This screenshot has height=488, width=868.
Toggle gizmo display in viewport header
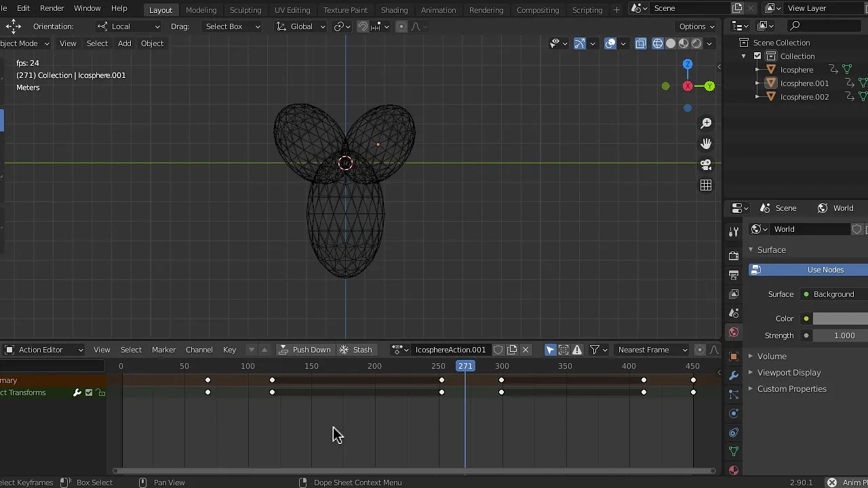pos(580,43)
